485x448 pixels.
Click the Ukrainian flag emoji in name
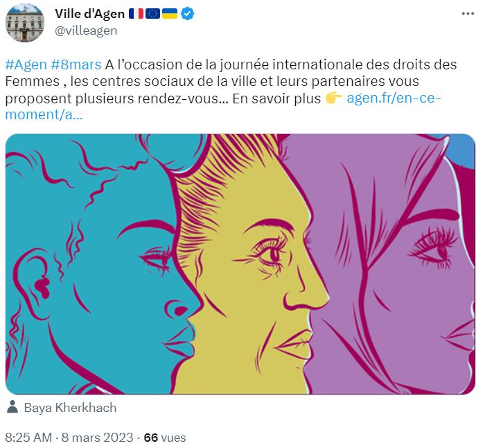pyautogui.click(x=170, y=14)
